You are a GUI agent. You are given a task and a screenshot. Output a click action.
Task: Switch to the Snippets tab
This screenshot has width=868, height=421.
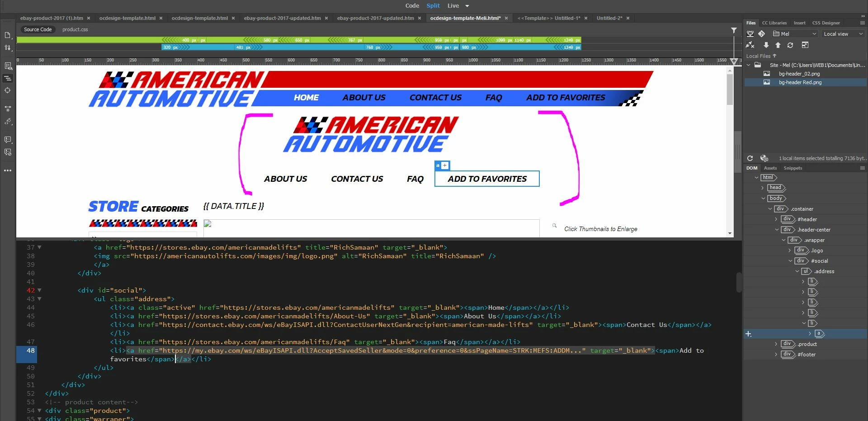pos(793,168)
